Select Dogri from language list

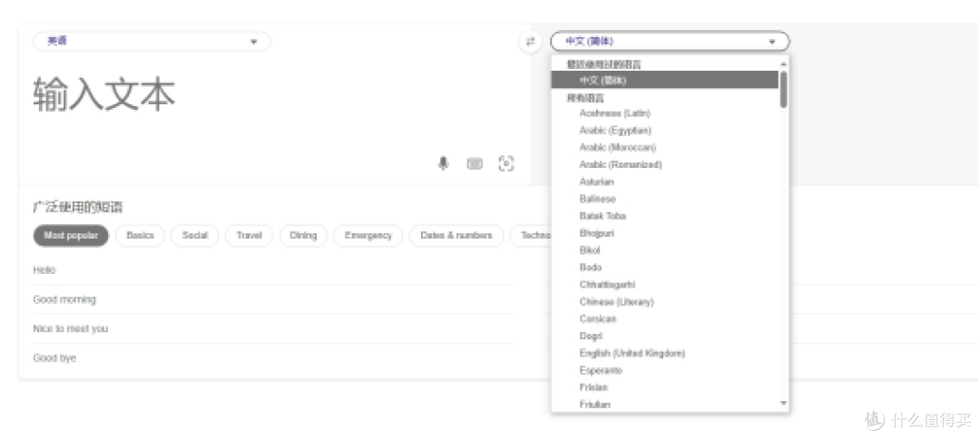click(591, 337)
